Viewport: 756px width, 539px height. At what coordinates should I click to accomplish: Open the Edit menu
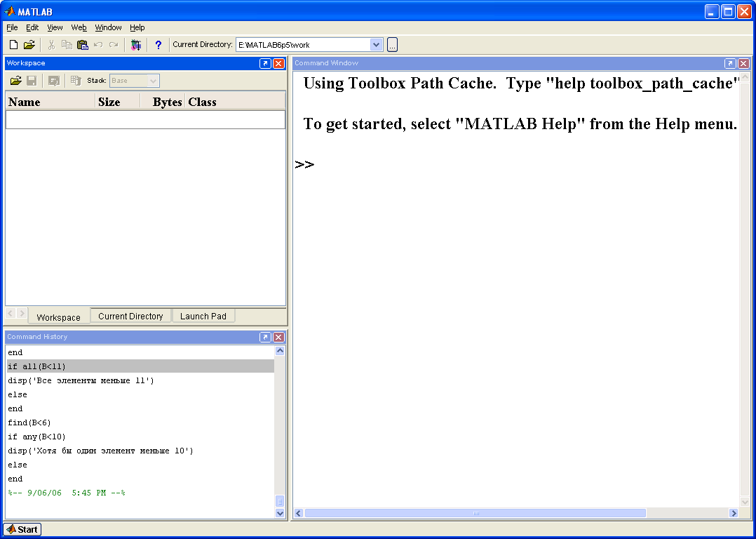[x=32, y=27]
